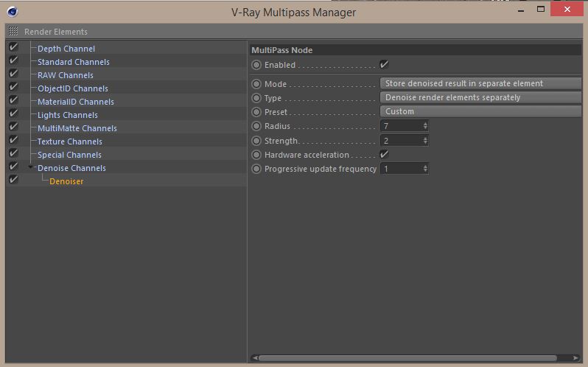Screen dimensions: 588x367
Task: Toggle the Denoiser element checkbox
Action: [13, 180]
